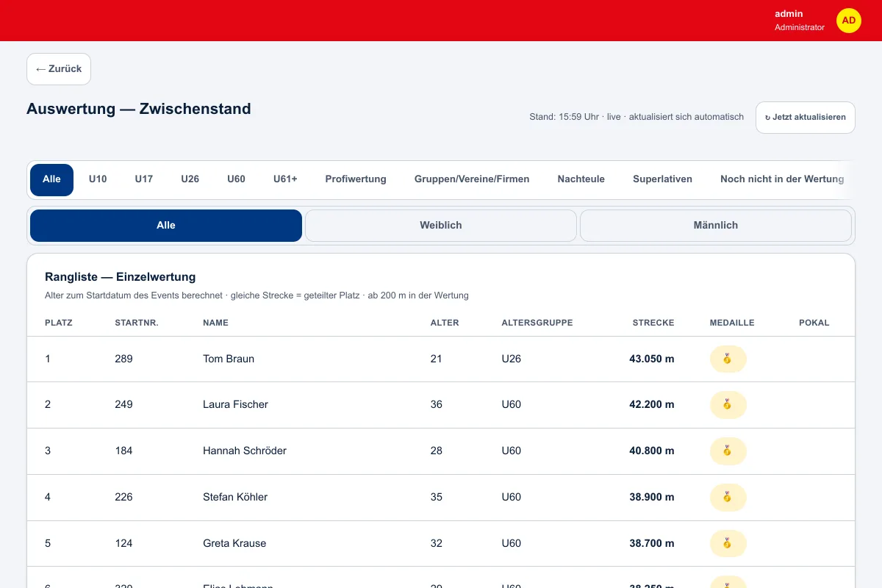Screen dimensions: 882x588
Task: Switch to the U10 tab
Action: point(98,179)
